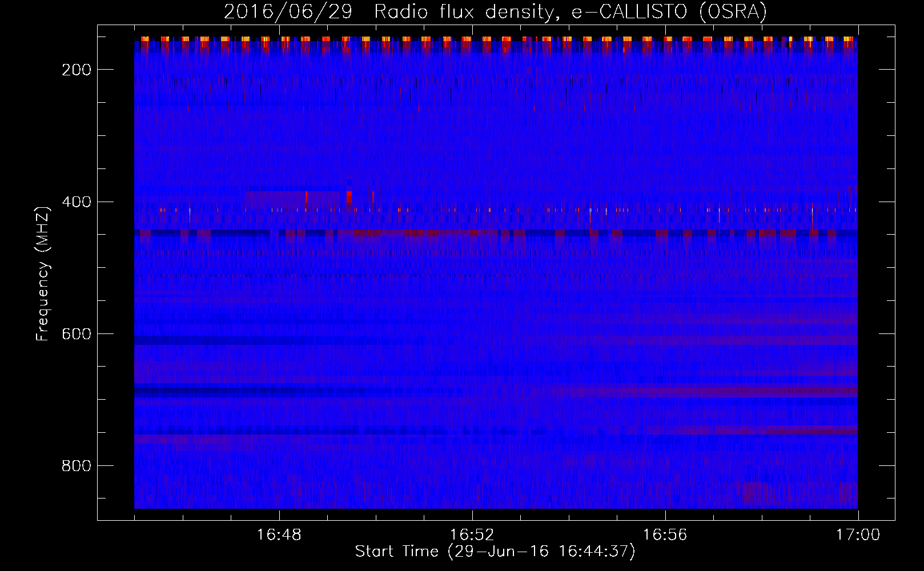Click the 800 frequency tick label
This screenshot has height=571, width=924.
(77, 466)
